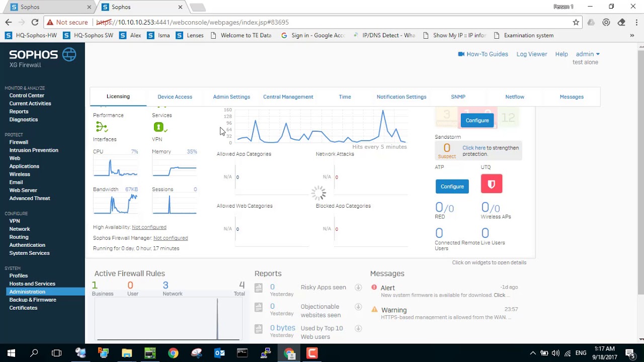Click the How-To Guides camera icon

pyautogui.click(x=461, y=54)
